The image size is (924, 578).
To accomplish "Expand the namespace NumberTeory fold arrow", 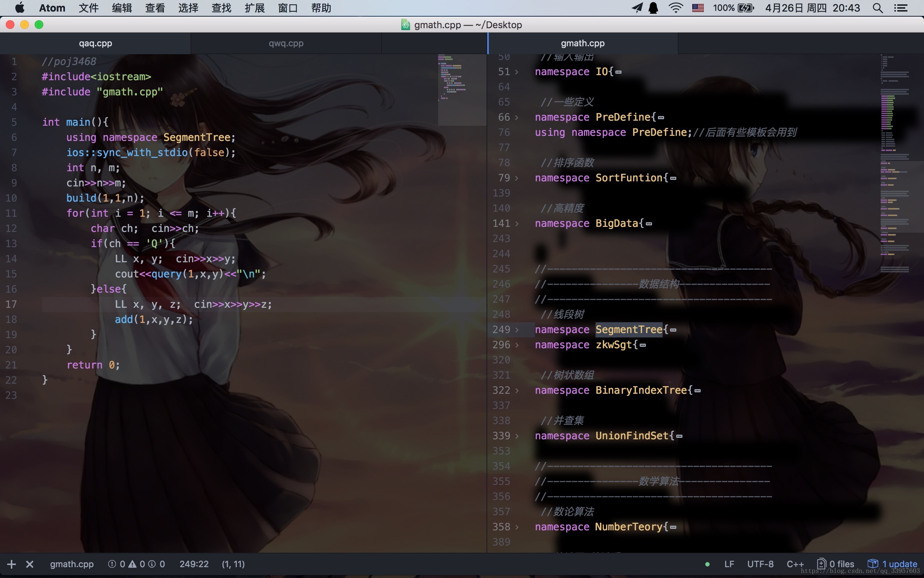I will (517, 527).
